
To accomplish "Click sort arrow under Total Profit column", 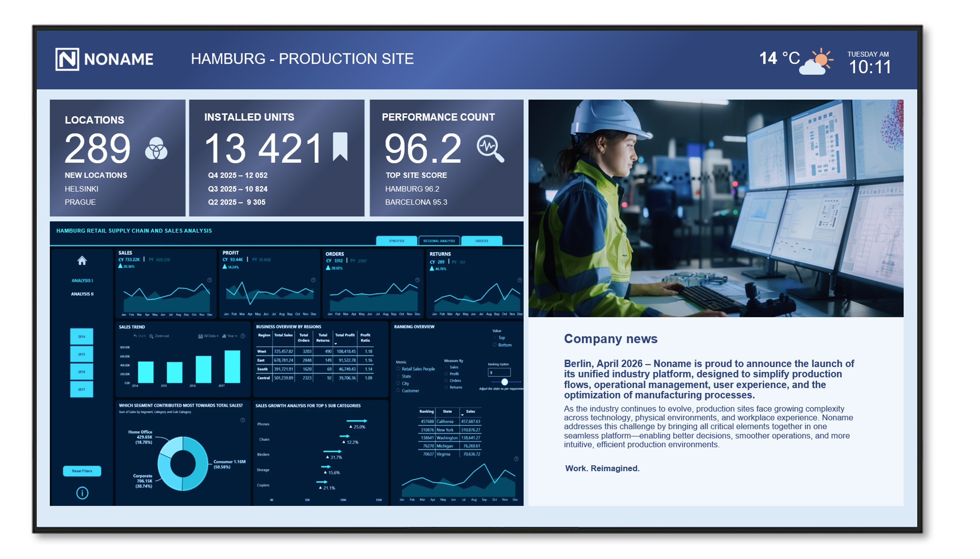I will 336,344.
